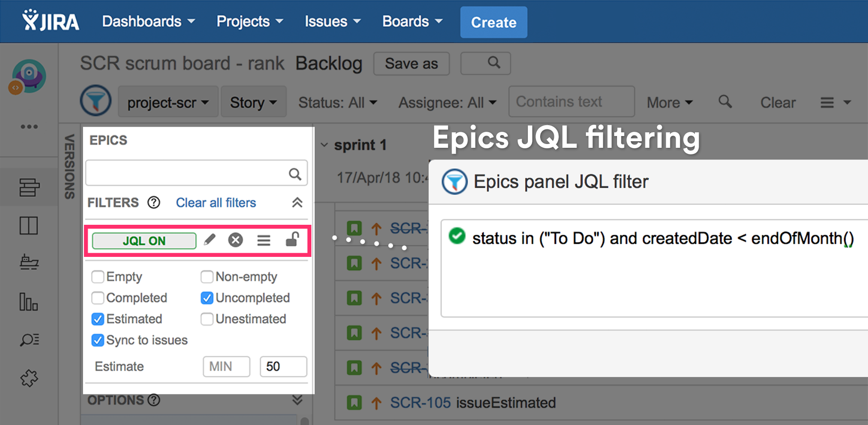Open the Story type dropdown

[x=253, y=102]
